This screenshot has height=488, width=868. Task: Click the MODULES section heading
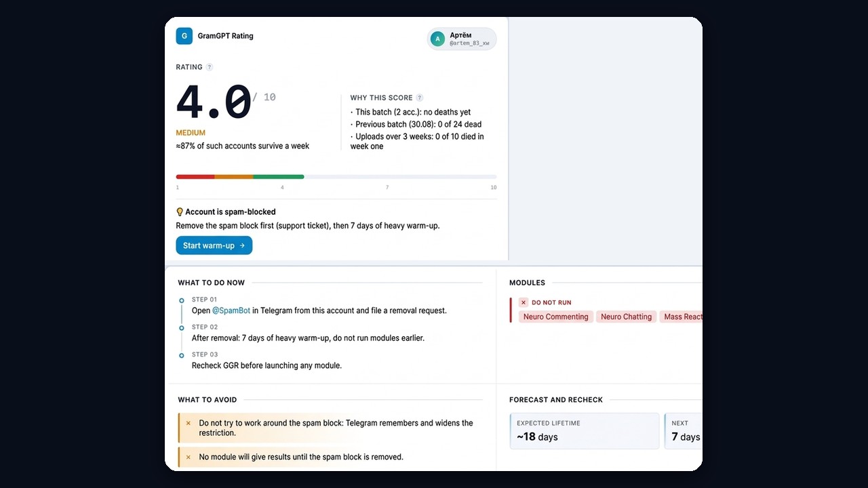(x=527, y=283)
